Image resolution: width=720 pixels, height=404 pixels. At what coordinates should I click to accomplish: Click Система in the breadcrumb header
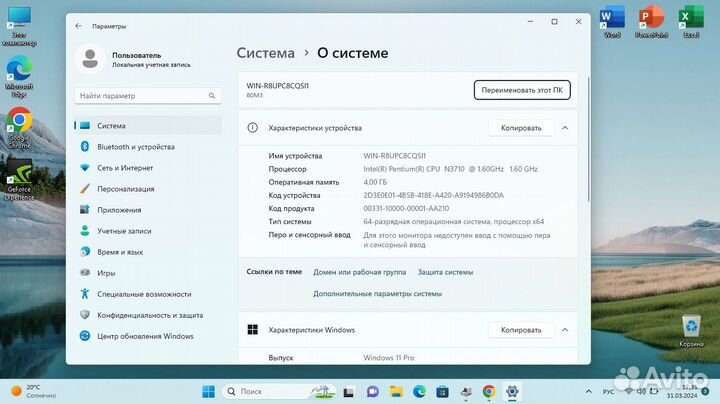265,53
